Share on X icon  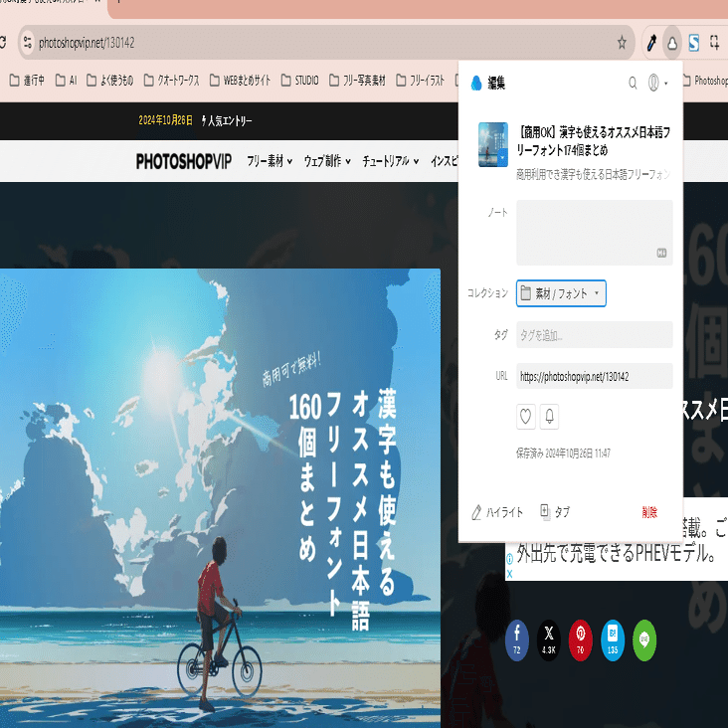[x=549, y=639]
